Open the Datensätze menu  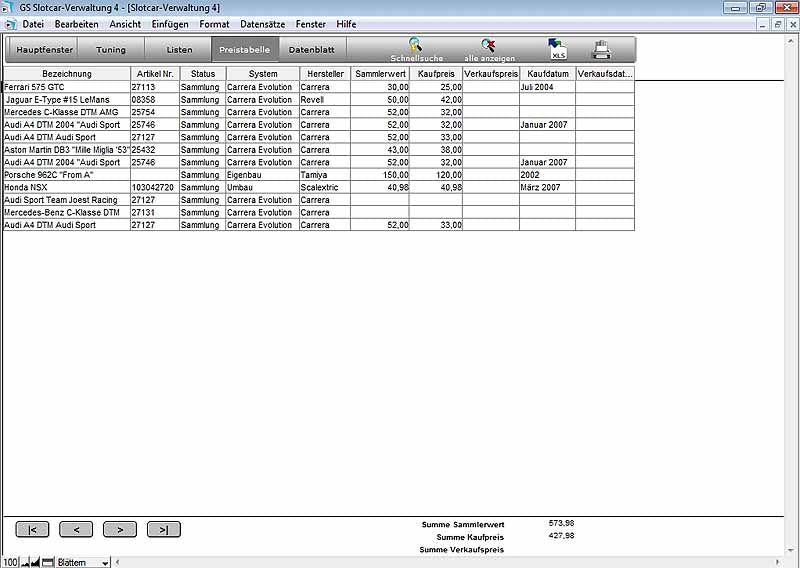[x=248, y=24]
